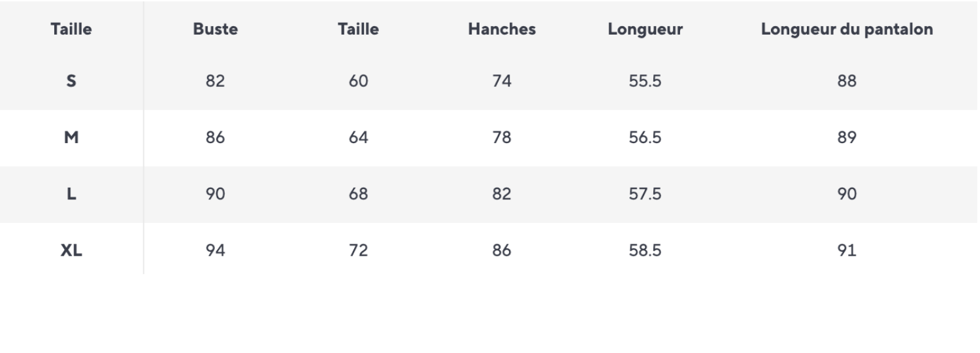Viewport: 980px width, 353px height.
Task: Select the L size row label
Action: [71, 194]
